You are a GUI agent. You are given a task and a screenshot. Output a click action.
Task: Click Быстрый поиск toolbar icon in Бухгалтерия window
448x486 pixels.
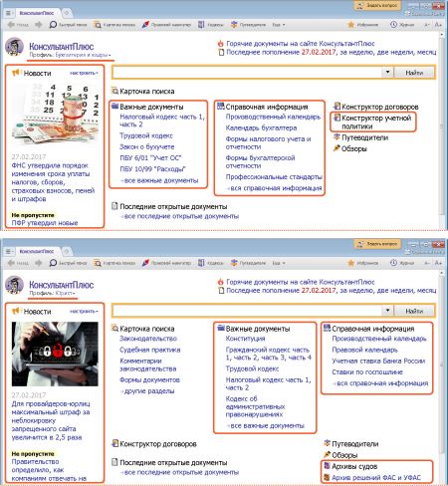pyautogui.click(x=53, y=25)
